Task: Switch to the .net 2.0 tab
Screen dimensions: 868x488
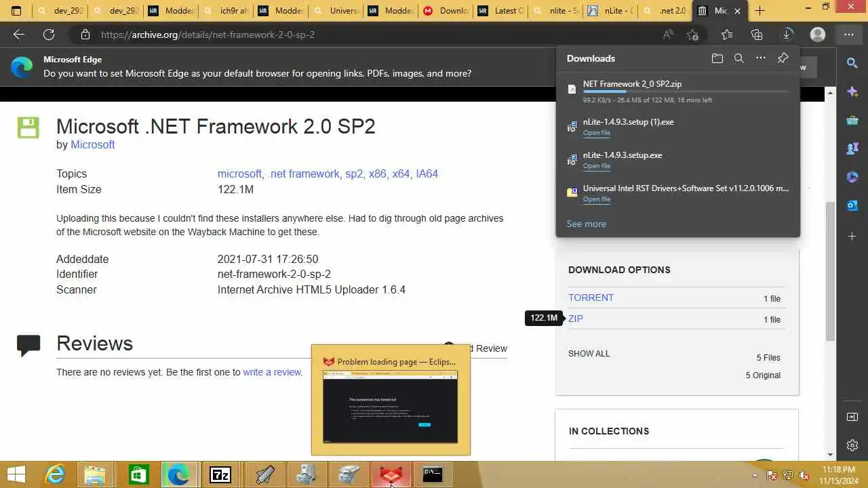Action: [x=665, y=11]
